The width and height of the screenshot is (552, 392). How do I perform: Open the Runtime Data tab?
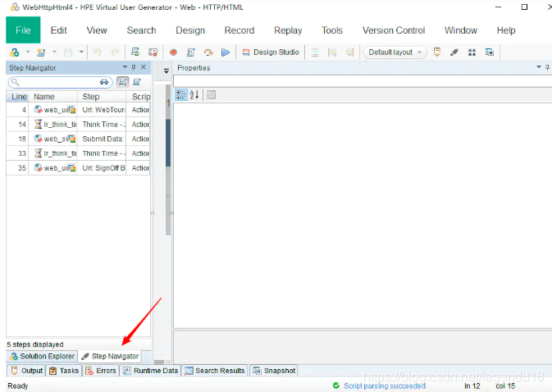coord(150,371)
